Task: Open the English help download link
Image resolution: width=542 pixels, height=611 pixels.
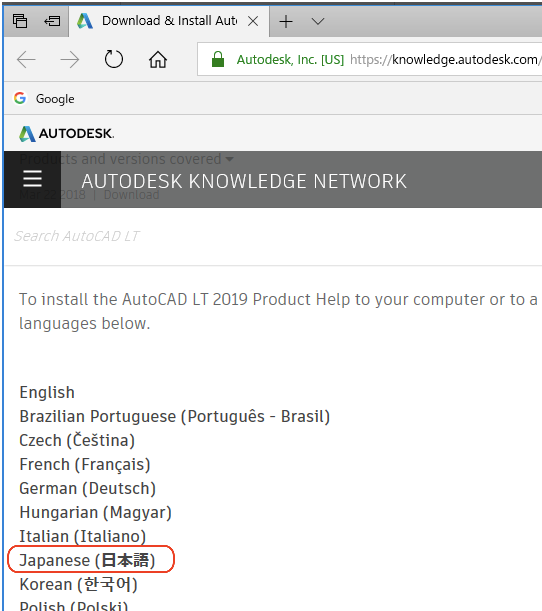Action: (x=47, y=392)
